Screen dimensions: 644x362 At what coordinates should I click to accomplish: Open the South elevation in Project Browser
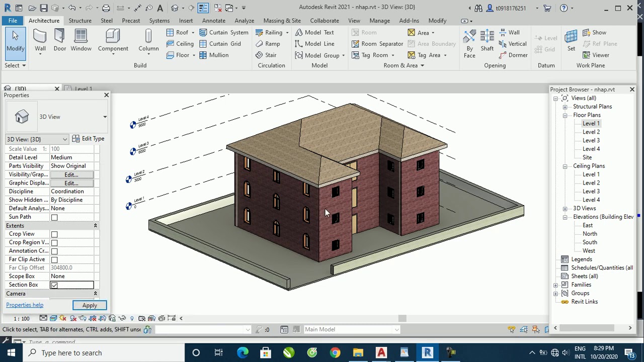tap(590, 242)
